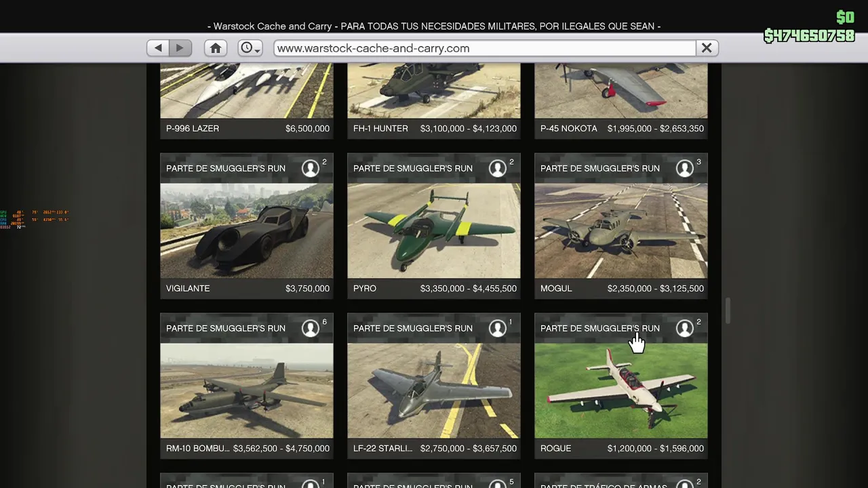Open the browser history clock dropdown
This screenshot has height=488, width=868.
(x=250, y=48)
